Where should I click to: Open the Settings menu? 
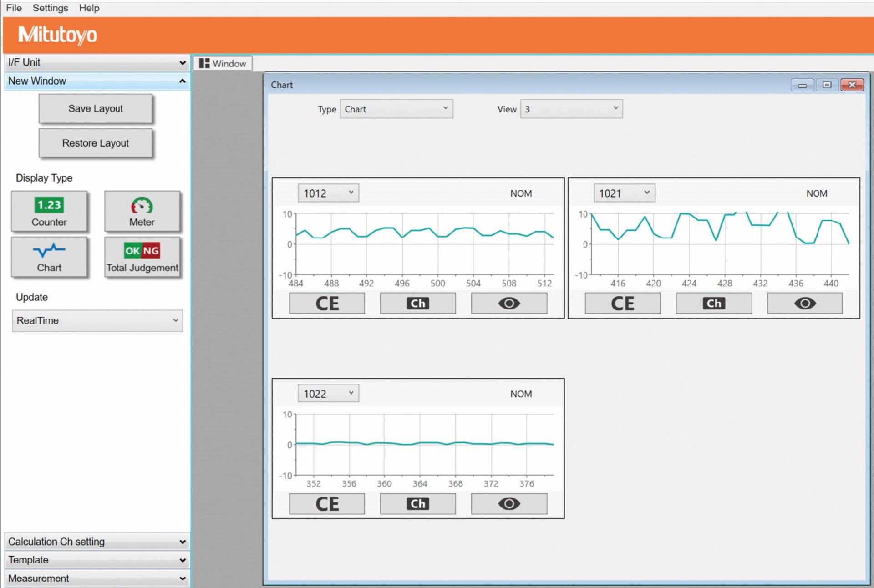tap(50, 8)
